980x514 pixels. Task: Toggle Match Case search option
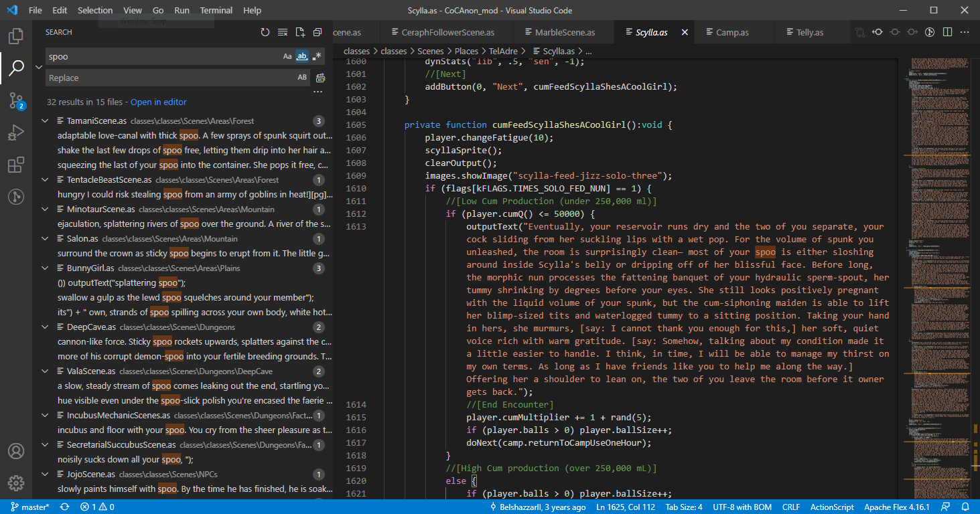tap(287, 57)
